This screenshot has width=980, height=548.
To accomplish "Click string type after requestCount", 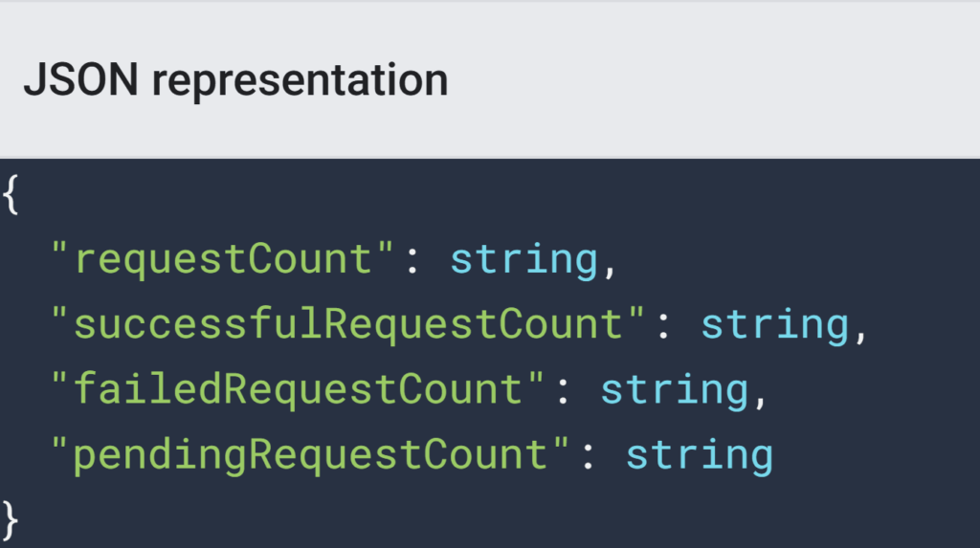I will pos(524,260).
